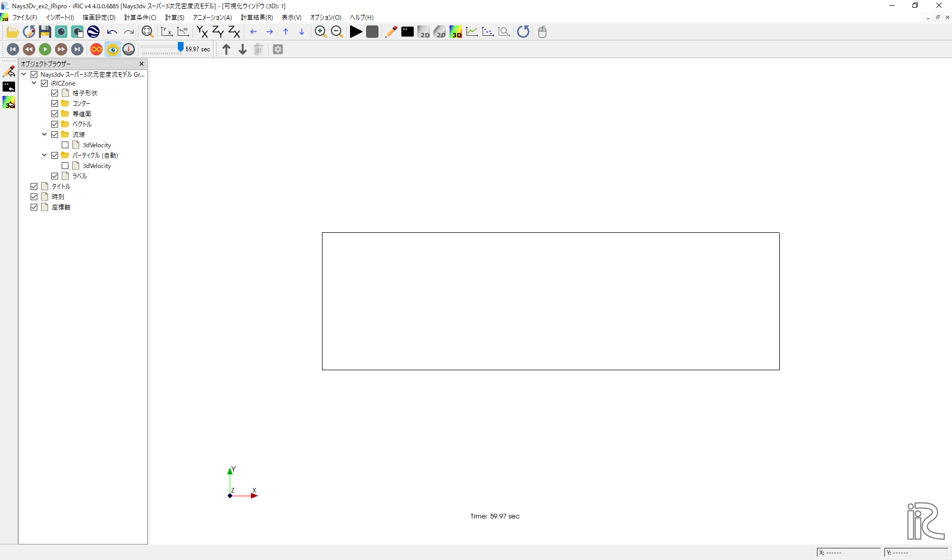
Task: Switch to the XY plane view
Action: point(202,32)
